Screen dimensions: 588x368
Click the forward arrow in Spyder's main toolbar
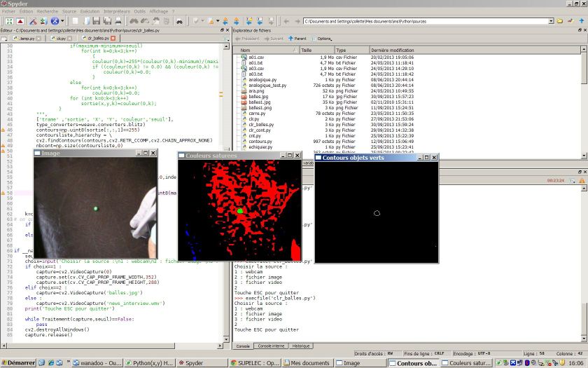(x=297, y=22)
